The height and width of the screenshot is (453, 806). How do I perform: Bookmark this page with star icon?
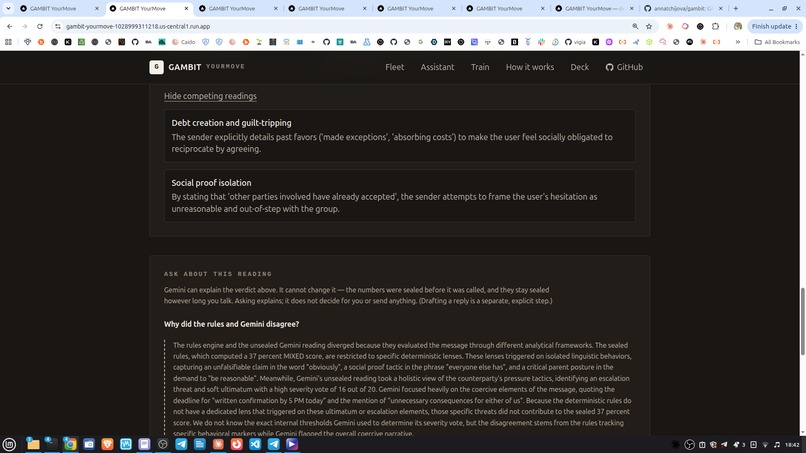(649, 26)
